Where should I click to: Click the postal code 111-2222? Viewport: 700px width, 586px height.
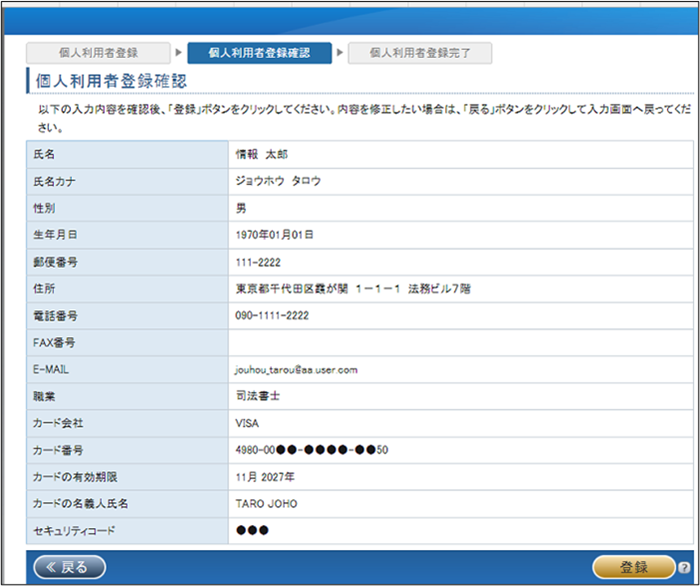(258, 261)
